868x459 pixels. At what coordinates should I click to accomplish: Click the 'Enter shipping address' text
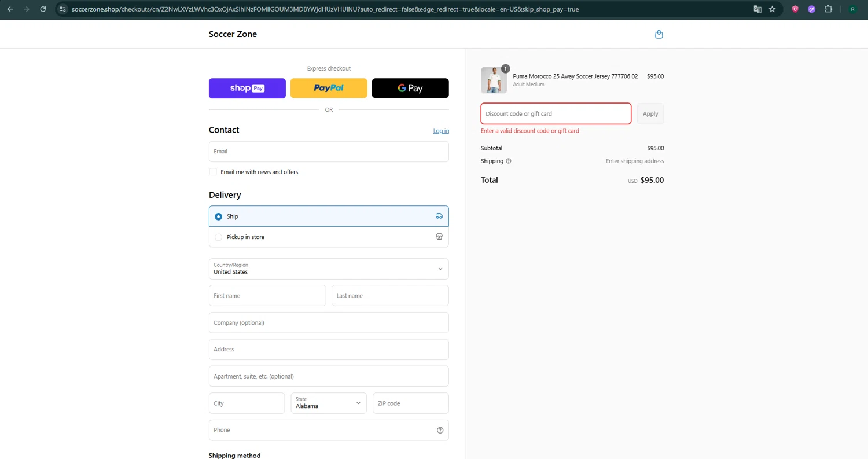pyautogui.click(x=635, y=161)
